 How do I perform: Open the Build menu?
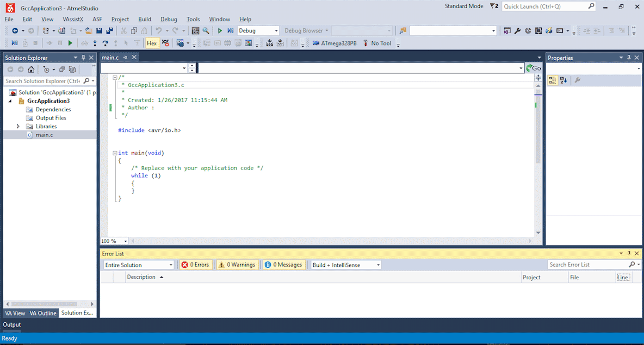tap(145, 19)
